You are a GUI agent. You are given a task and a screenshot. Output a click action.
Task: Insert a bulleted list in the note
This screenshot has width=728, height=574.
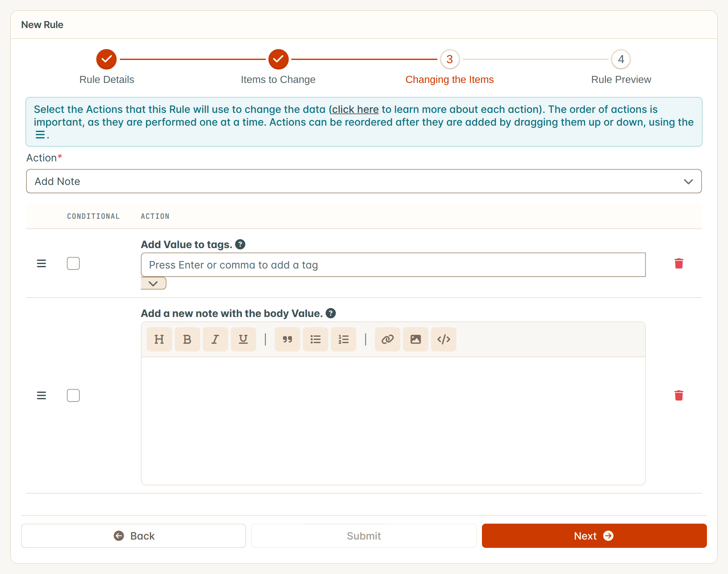point(316,339)
